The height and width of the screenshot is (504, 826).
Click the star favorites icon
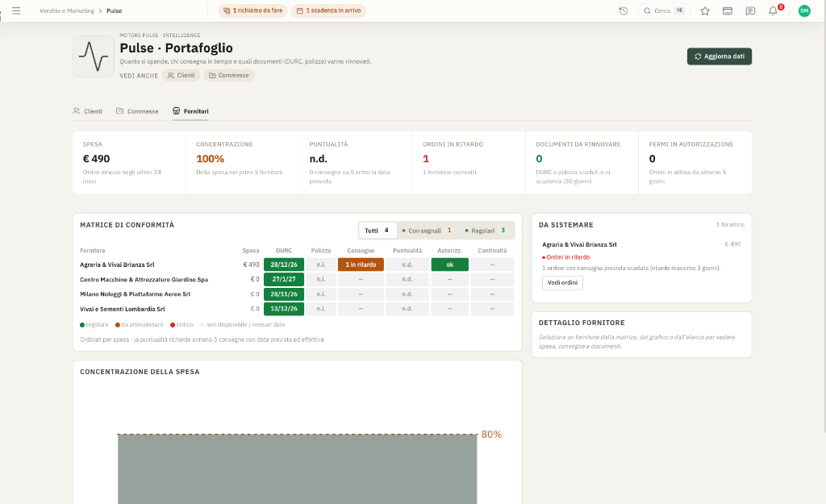pos(705,10)
